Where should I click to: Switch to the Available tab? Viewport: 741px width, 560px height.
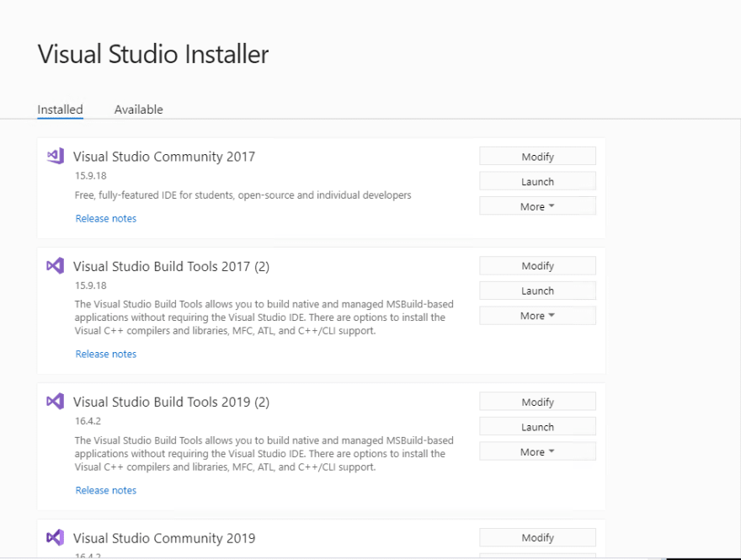coord(138,109)
